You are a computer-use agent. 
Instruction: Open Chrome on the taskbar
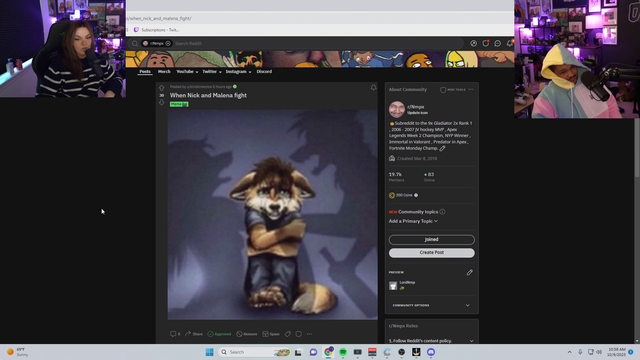coord(328,352)
